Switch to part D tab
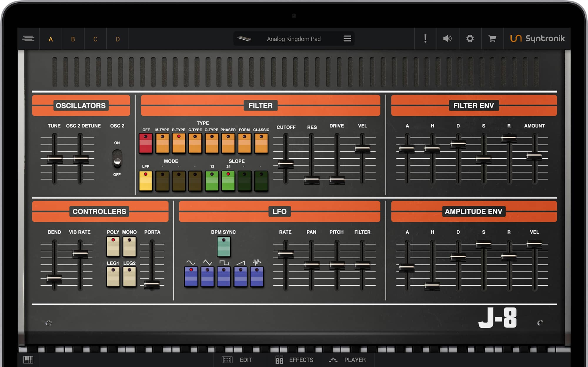 pos(118,39)
